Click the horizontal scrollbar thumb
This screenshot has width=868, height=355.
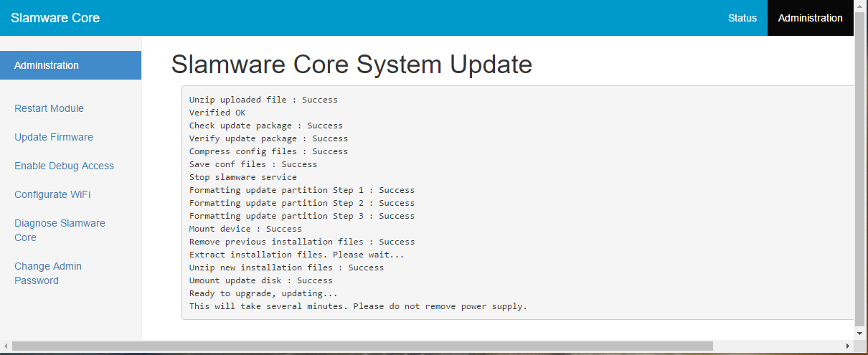coord(362,346)
